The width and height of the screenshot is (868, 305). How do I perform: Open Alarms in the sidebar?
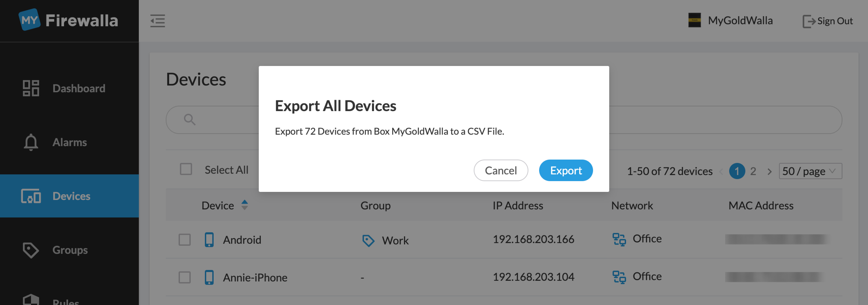69,142
